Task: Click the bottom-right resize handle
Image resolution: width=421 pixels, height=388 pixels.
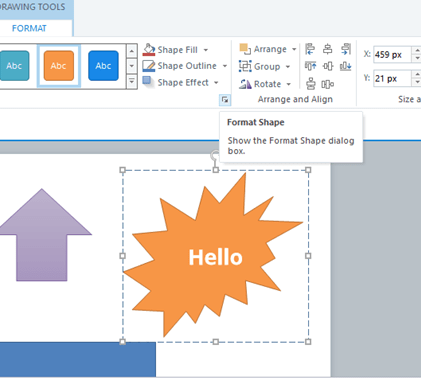Action: tap(308, 342)
